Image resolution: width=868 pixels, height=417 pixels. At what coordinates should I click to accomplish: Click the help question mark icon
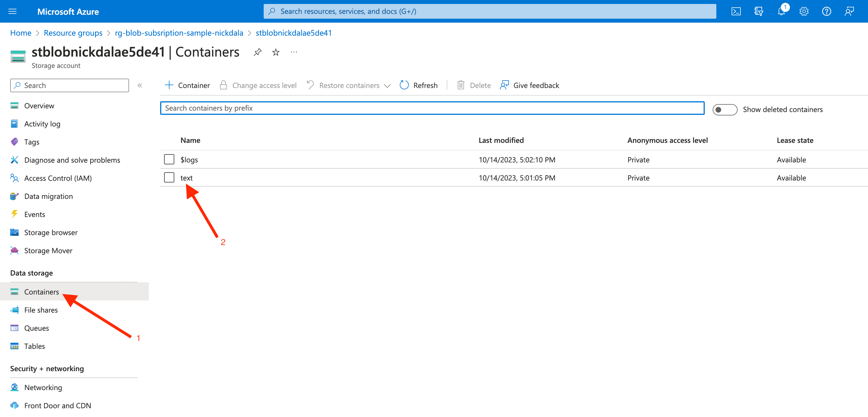(x=826, y=11)
